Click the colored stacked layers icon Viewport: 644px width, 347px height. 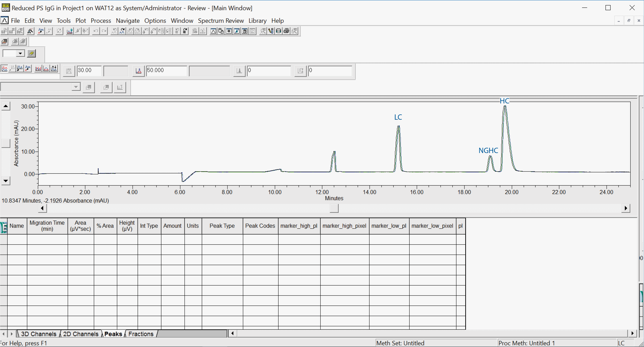[x=4, y=42]
